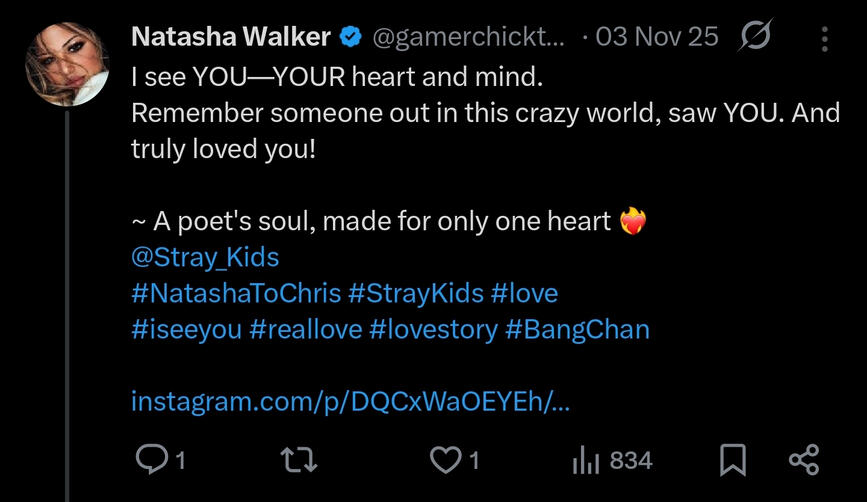Repost this tweet with retweet icon

point(299,460)
